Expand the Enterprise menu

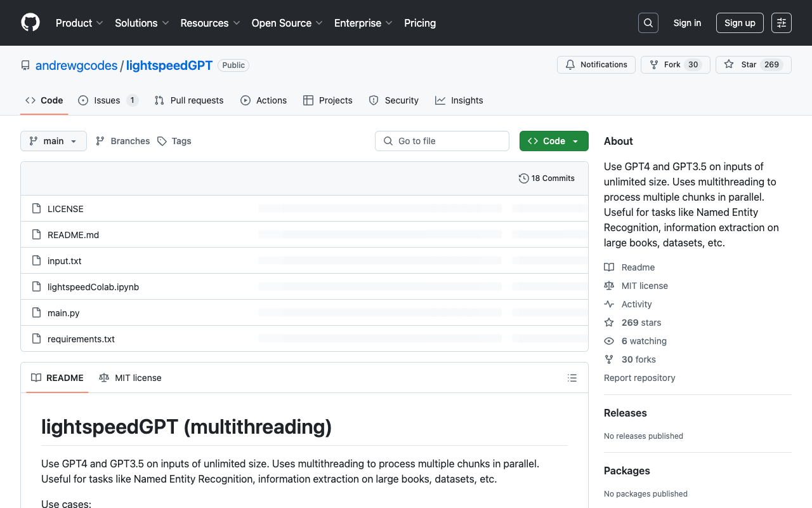[x=363, y=23]
